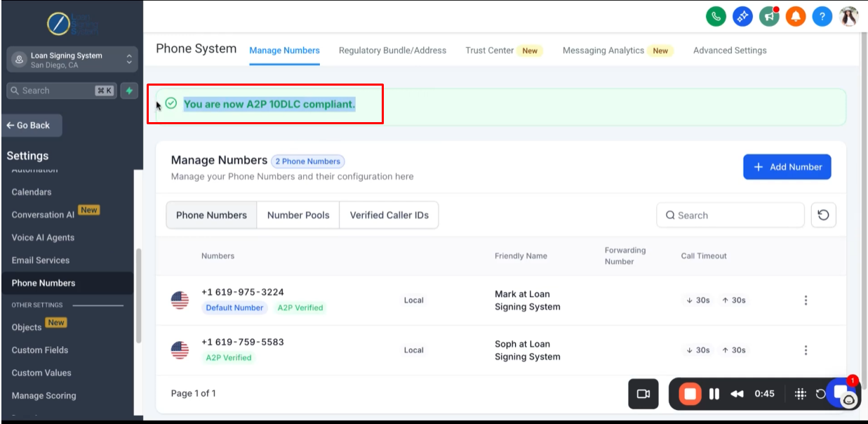Expand the Loan Signing System account switcher
Screen dimensions: 868x424
click(x=72, y=60)
